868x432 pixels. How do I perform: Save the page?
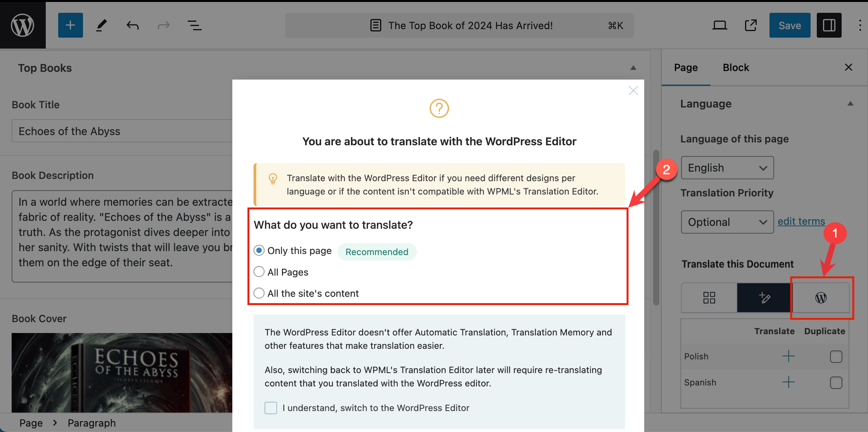click(790, 25)
